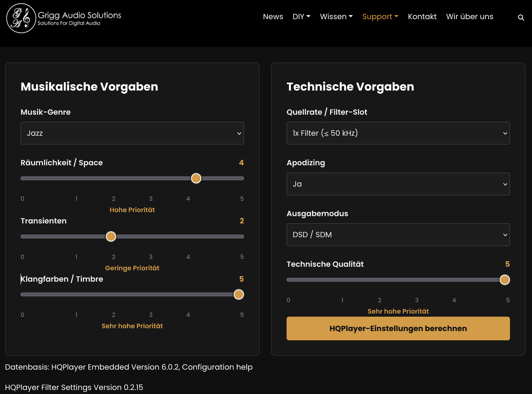Screen dimensions: 532x394
Task: Click the Grigg Audio Solutions logo
Action: coord(64,18)
